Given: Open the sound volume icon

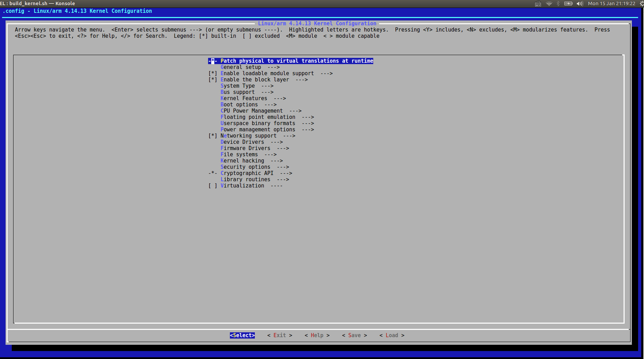Looking at the screenshot, I should [580, 4].
